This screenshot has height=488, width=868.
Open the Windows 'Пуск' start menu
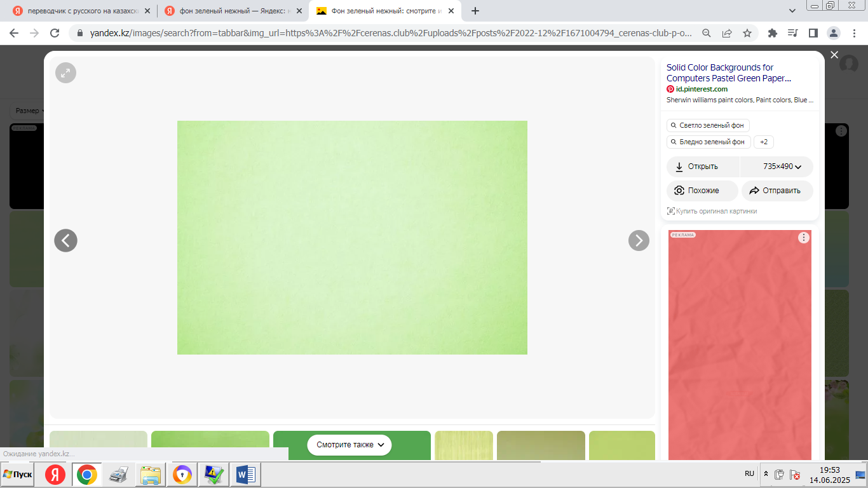[18, 475]
